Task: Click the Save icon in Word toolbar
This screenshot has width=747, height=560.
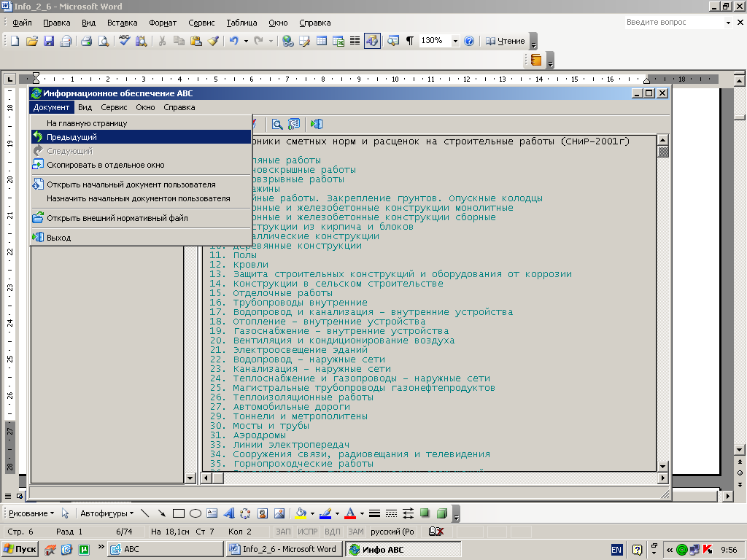Action: click(50, 41)
